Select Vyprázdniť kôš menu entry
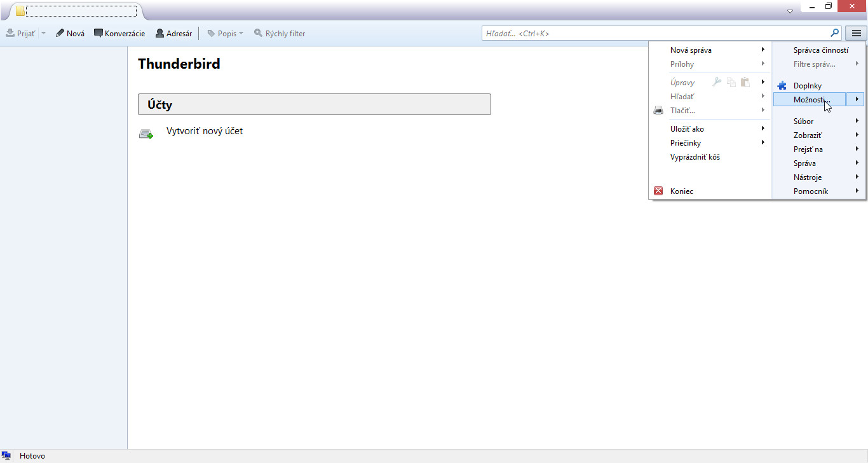The height and width of the screenshot is (463, 868). point(710,156)
